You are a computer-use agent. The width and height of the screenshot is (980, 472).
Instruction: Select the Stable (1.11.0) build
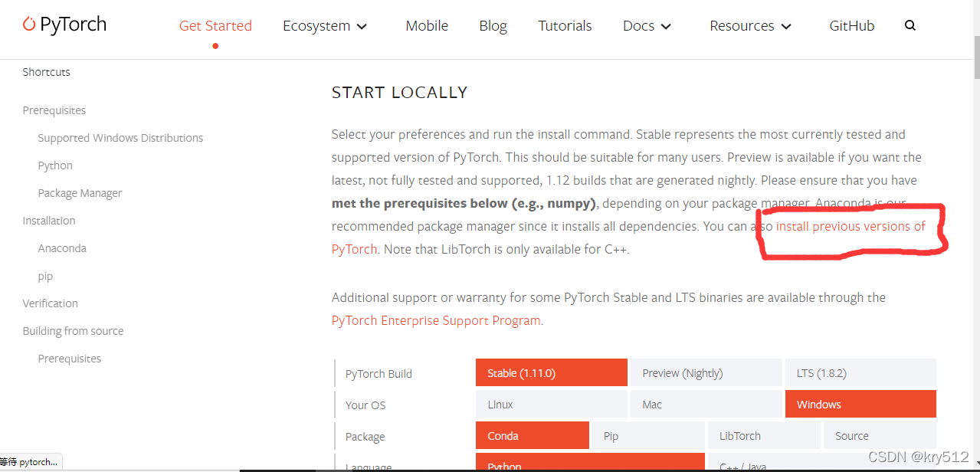(x=552, y=373)
